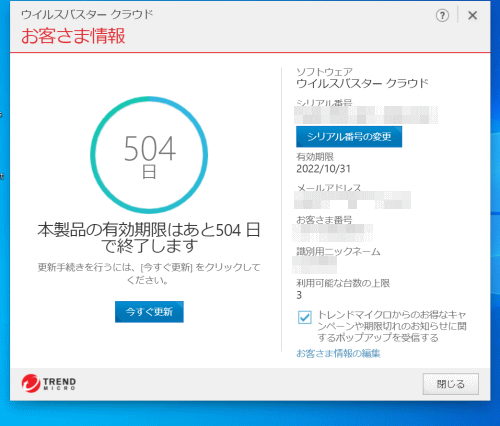Click the 識別用ニックネーム label

point(338,251)
